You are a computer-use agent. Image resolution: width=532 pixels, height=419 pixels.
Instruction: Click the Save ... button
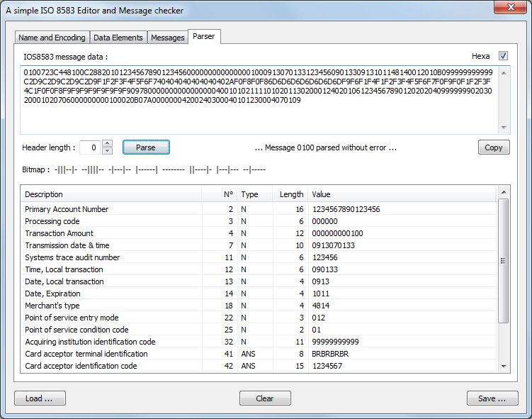click(x=492, y=398)
